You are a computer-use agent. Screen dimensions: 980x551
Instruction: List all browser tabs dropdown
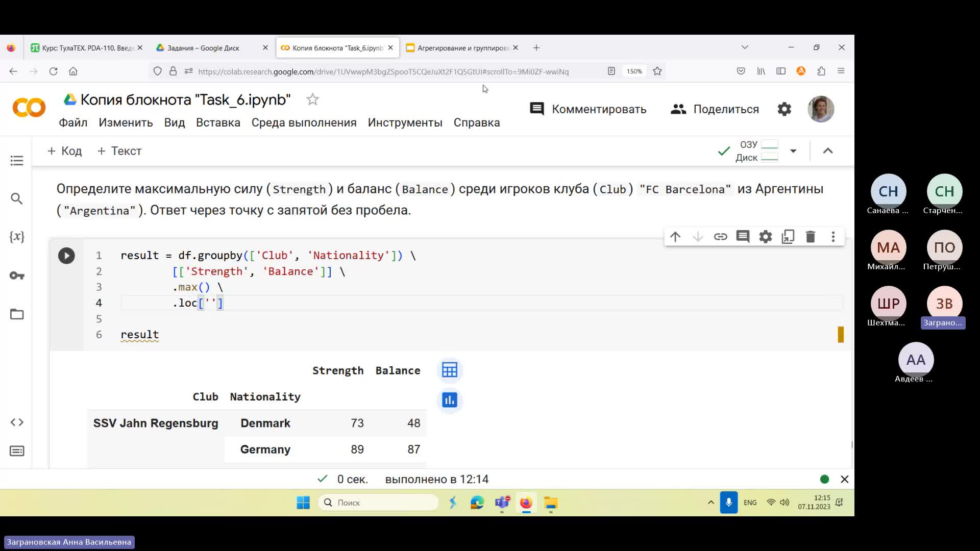pyautogui.click(x=745, y=47)
